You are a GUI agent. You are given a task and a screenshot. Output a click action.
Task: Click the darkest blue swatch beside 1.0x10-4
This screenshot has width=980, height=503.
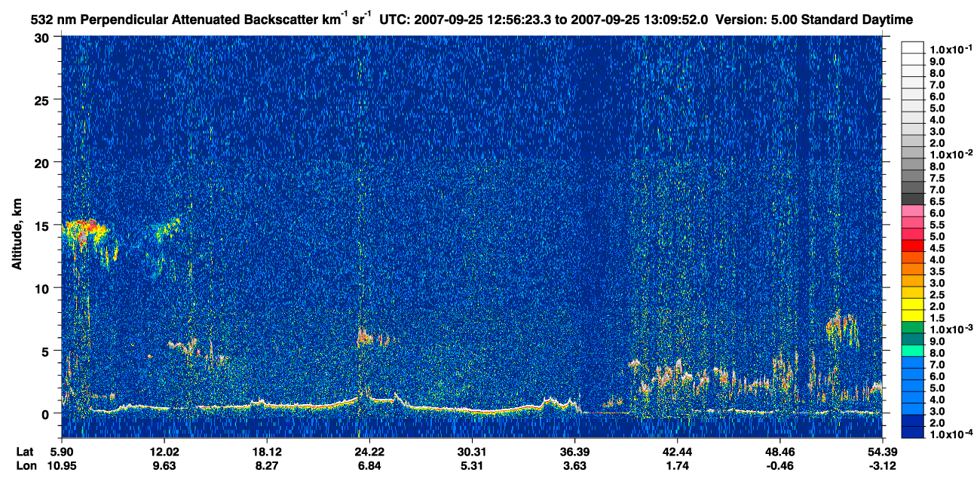coord(913,434)
